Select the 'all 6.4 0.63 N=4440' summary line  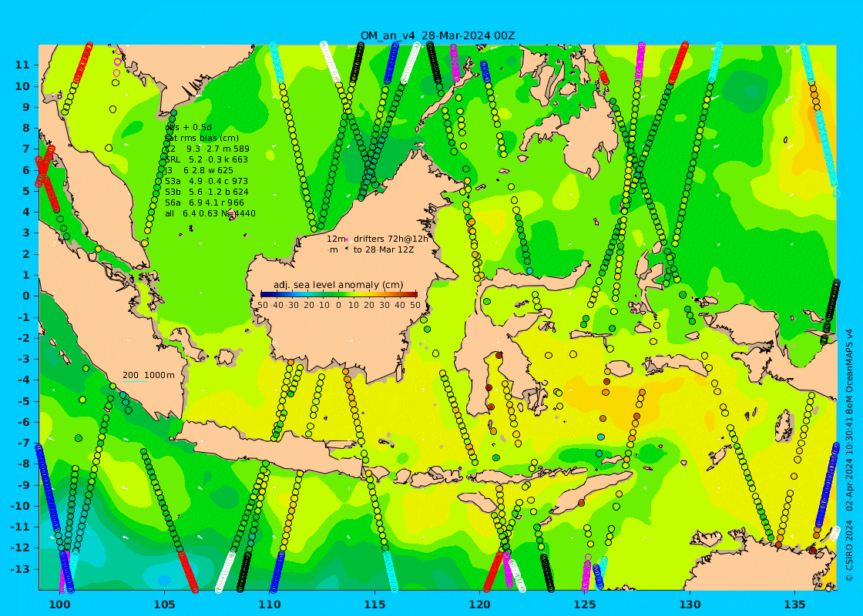210,213
